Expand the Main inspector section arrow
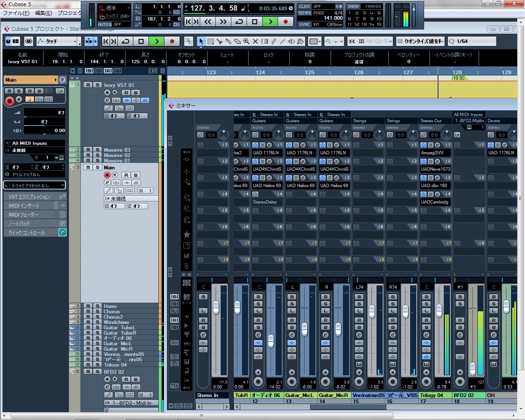The height and width of the screenshot is (420, 525). [x=56, y=80]
